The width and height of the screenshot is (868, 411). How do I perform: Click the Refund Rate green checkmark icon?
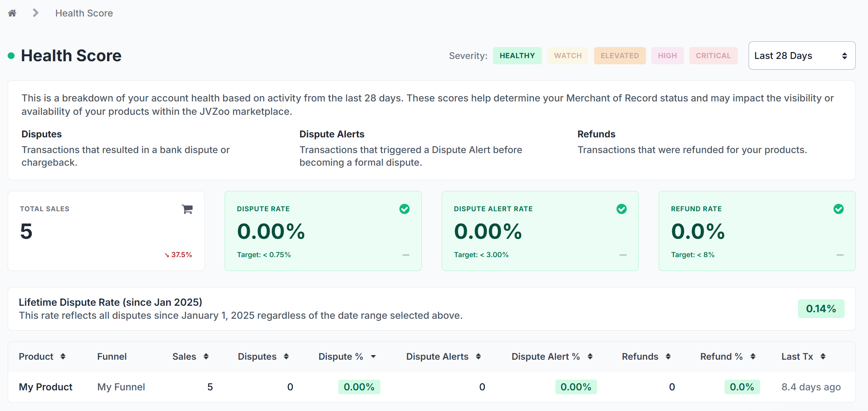click(839, 209)
